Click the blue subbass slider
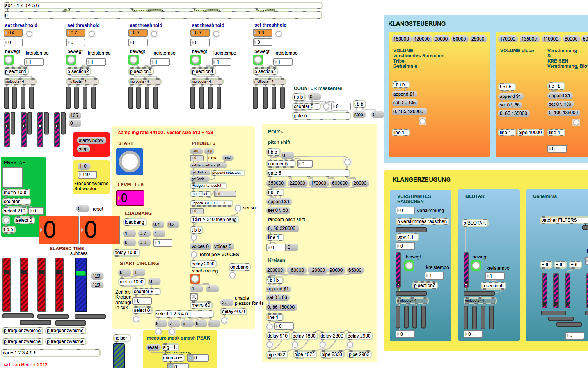This screenshot has width=588, height=368. tap(81, 285)
